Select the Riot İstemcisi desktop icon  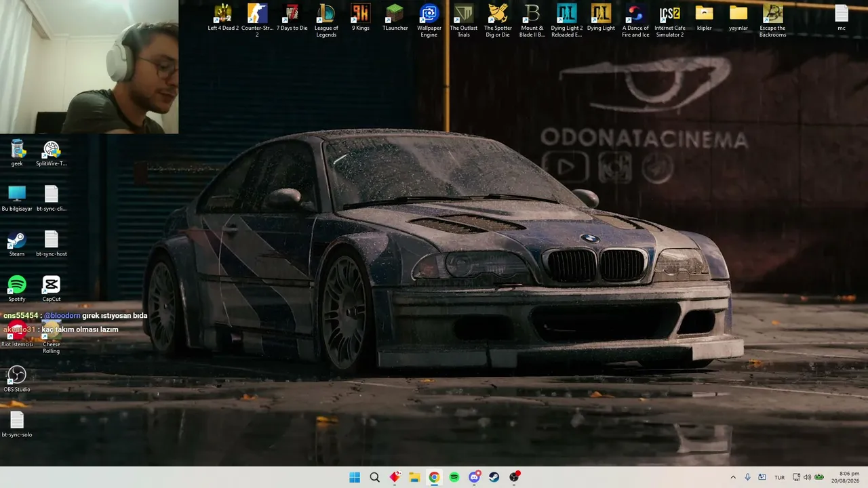[17, 335]
